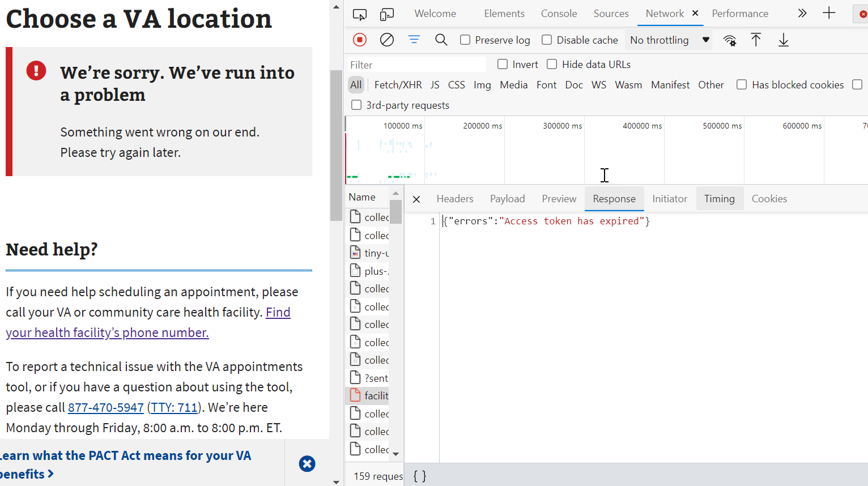Activate the inspect element picker

click(x=359, y=13)
